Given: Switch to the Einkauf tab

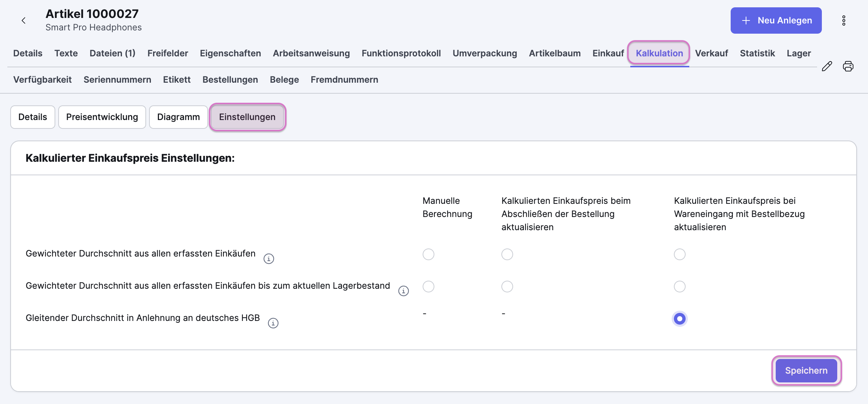Looking at the screenshot, I should click(x=608, y=53).
